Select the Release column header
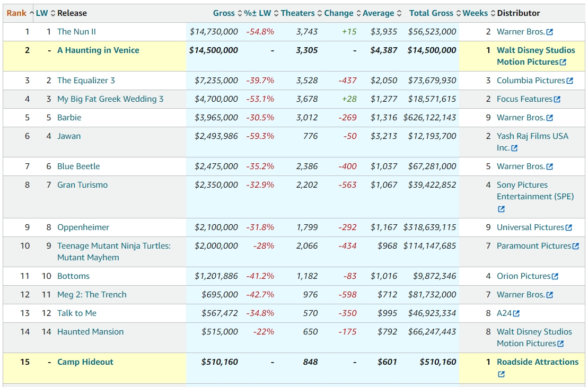This screenshot has height=387, width=588. point(72,13)
